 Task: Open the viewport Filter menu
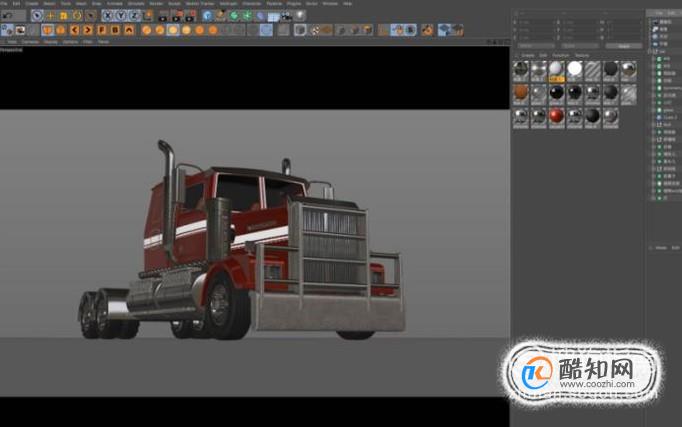[x=88, y=42]
